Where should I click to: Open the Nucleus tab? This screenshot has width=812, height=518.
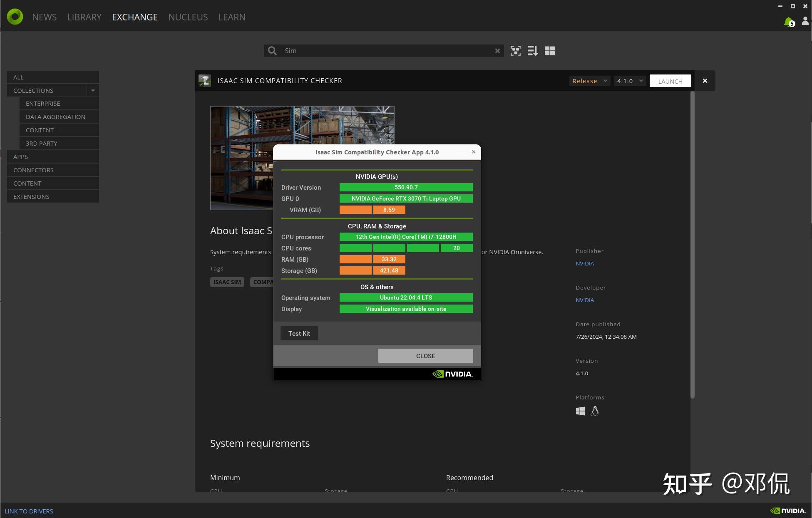188,17
